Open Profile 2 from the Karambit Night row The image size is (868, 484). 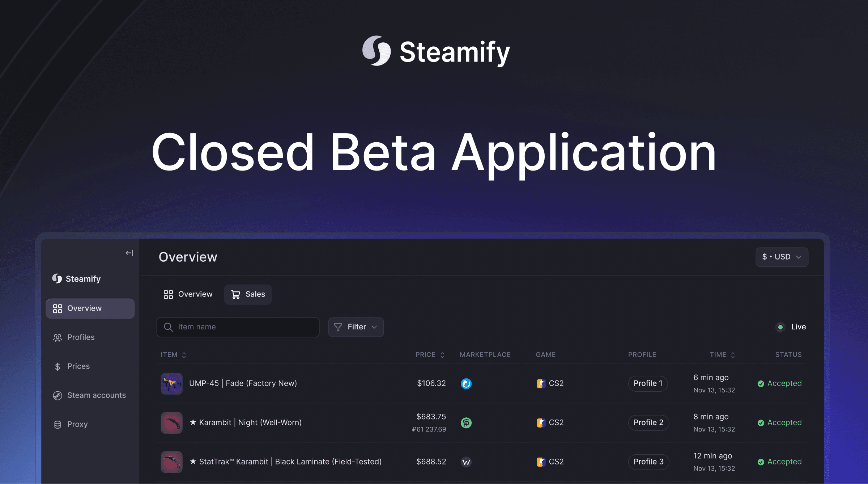point(648,422)
